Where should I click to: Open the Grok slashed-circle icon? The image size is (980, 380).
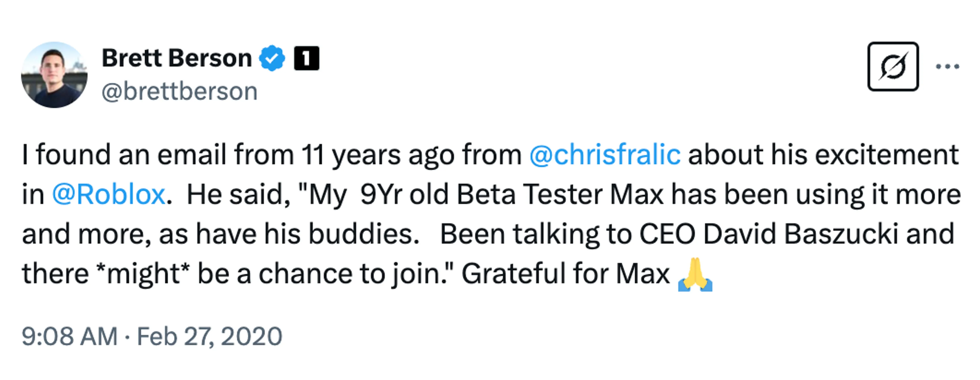point(892,67)
